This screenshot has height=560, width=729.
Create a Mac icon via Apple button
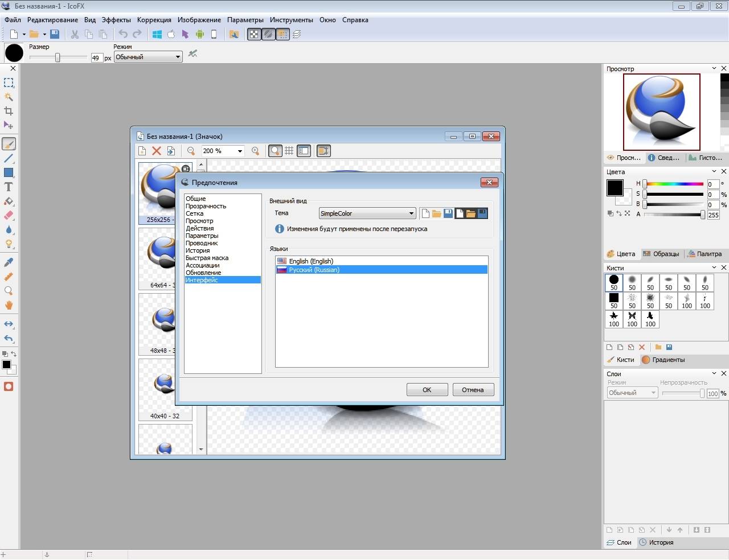tap(171, 34)
